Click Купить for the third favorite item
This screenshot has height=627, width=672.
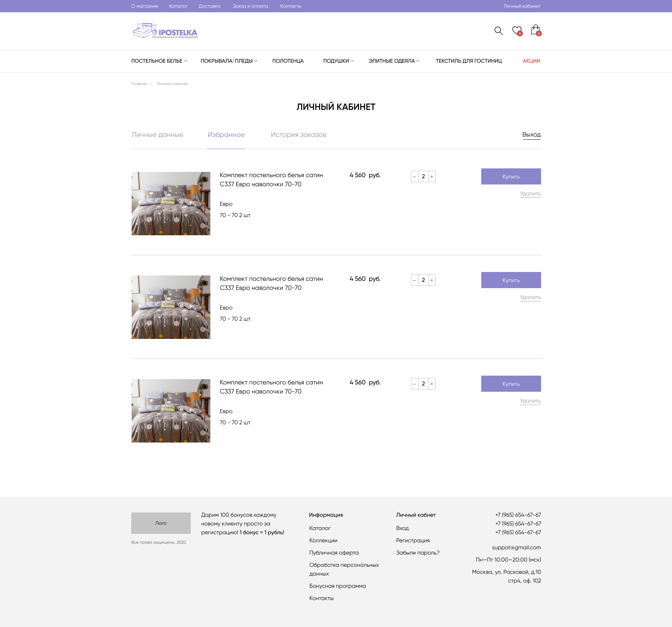(x=511, y=384)
